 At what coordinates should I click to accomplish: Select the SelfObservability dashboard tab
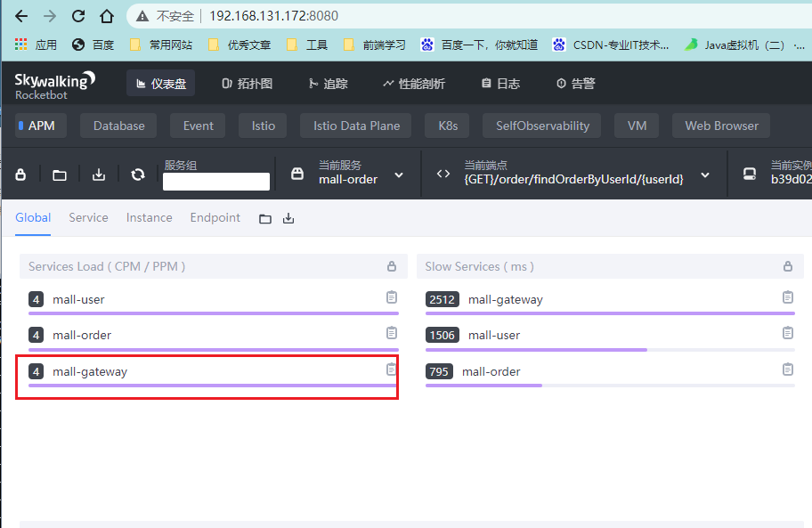pos(541,126)
